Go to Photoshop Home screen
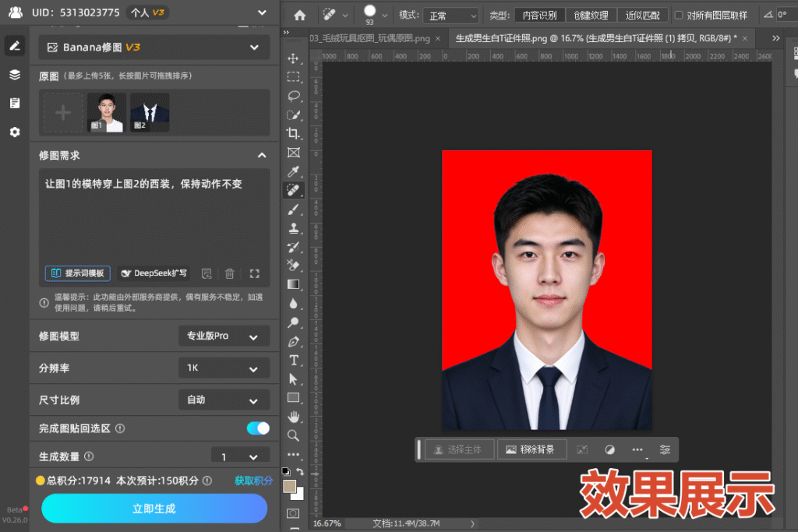 [x=300, y=16]
